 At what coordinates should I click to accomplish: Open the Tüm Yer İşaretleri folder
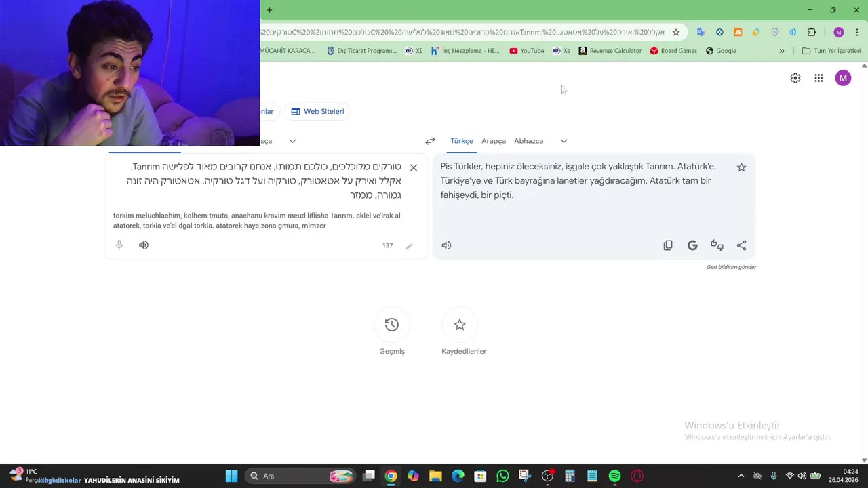(831, 51)
